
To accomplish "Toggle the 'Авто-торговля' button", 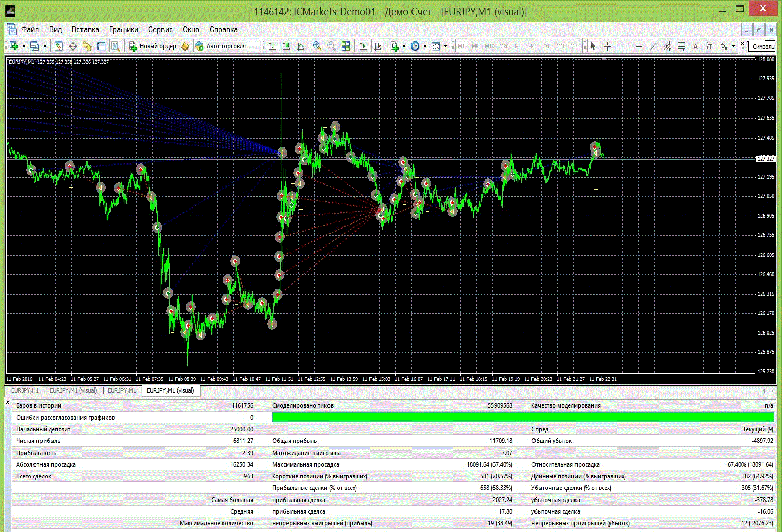I will coord(221,46).
